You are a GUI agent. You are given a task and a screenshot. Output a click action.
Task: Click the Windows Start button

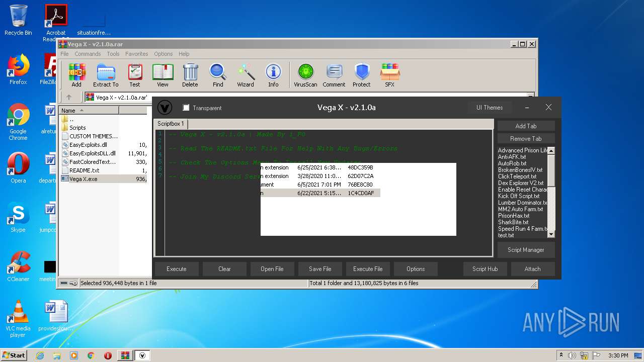pos(14,355)
